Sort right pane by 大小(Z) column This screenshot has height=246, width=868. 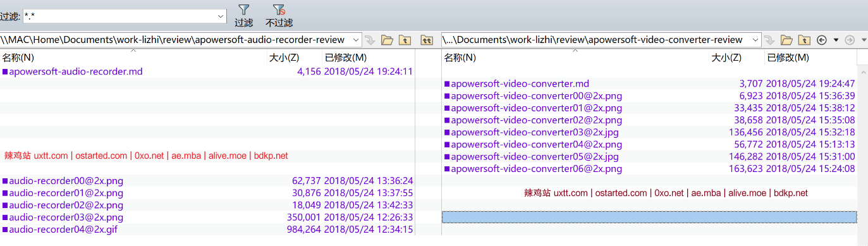coord(736,58)
